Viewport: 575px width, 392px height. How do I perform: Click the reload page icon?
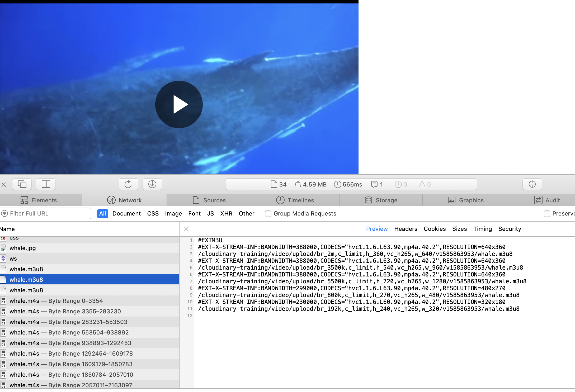coord(128,184)
